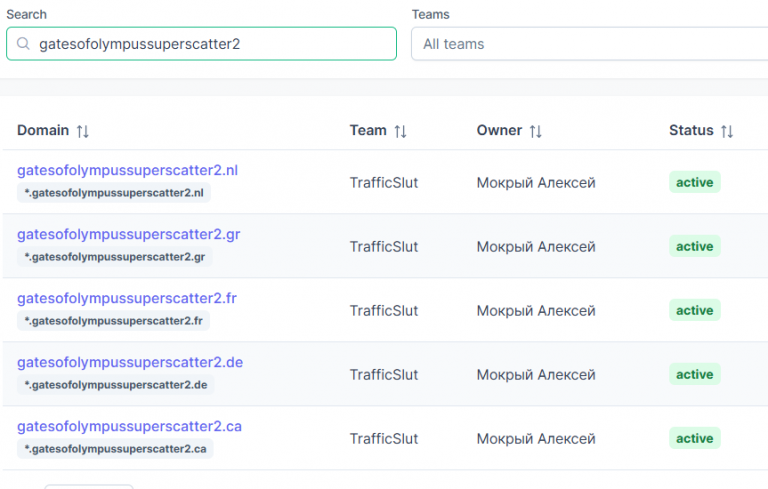Open gatesofolympussuperscatter2.nl domain link
The width and height of the screenshot is (768, 489).
127,170
